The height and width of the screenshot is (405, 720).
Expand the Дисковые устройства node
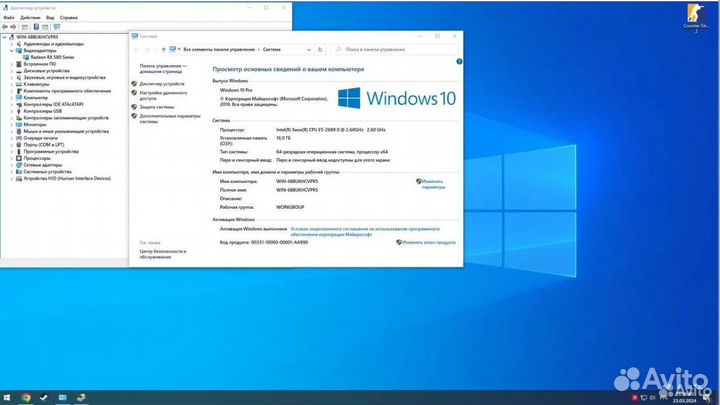coord(11,71)
